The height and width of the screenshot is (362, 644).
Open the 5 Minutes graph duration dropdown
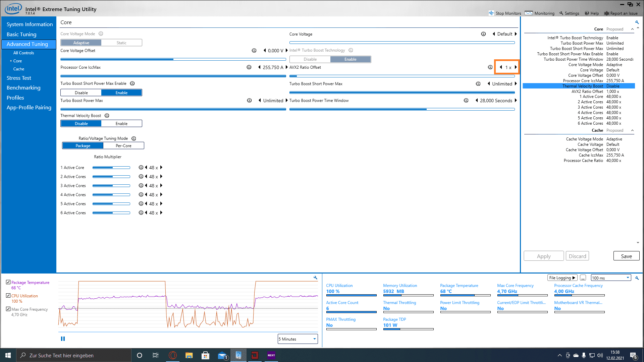(x=298, y=339)
